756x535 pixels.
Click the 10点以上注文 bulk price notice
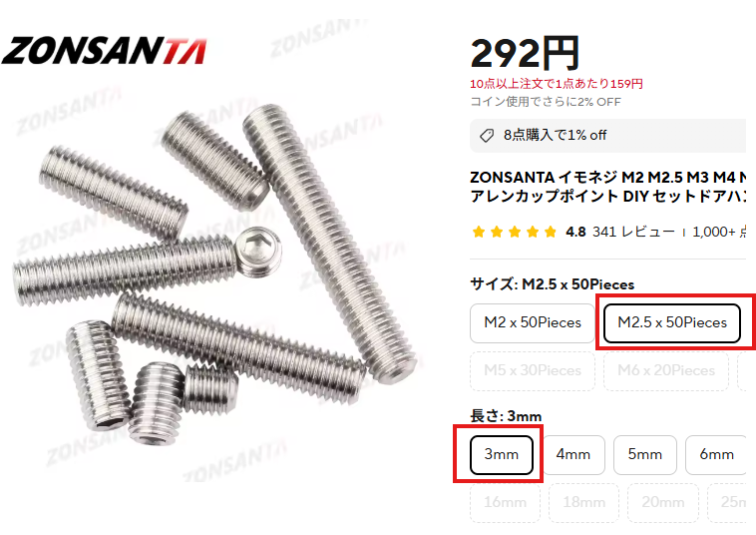point(557,84)
